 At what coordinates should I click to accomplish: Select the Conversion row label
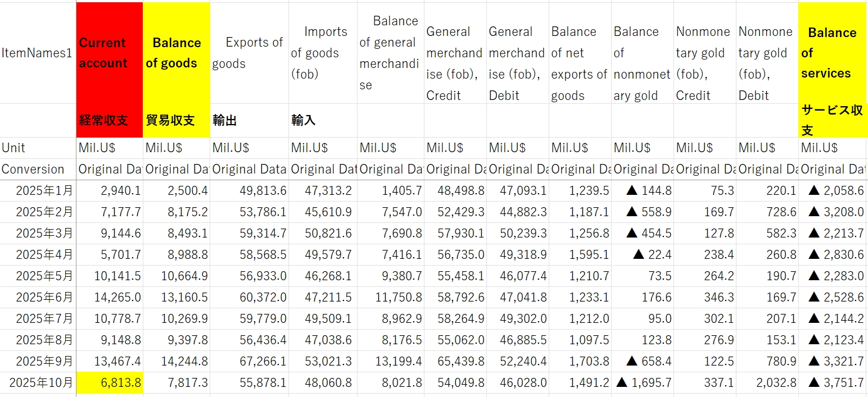click(37, 170)
